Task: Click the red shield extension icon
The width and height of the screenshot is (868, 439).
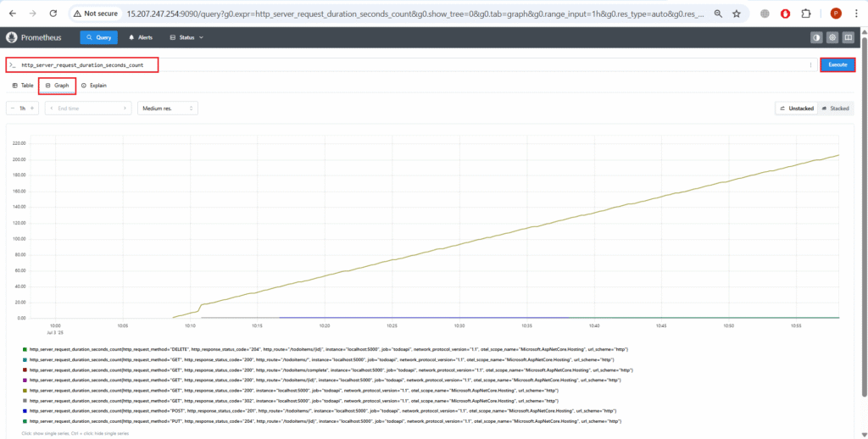Action: (x=786, y=14)
